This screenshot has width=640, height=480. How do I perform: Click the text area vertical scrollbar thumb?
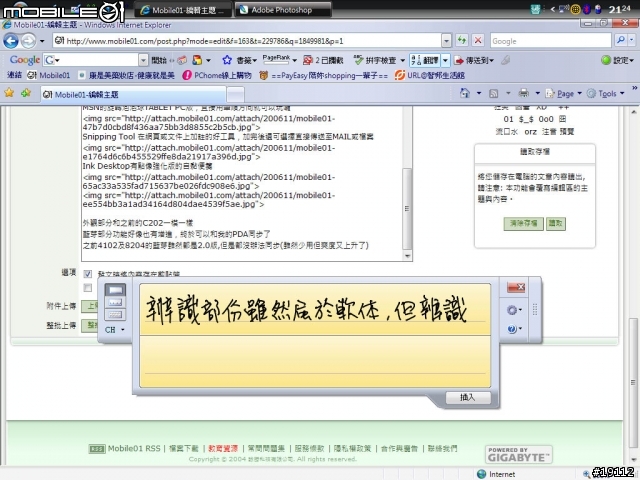tap(407, 208)
